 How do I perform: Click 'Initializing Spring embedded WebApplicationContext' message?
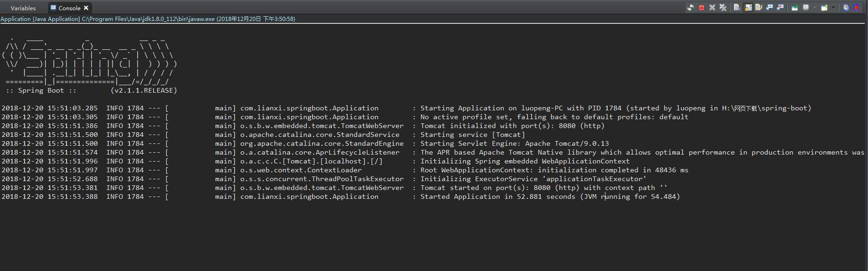click(525, 161)
